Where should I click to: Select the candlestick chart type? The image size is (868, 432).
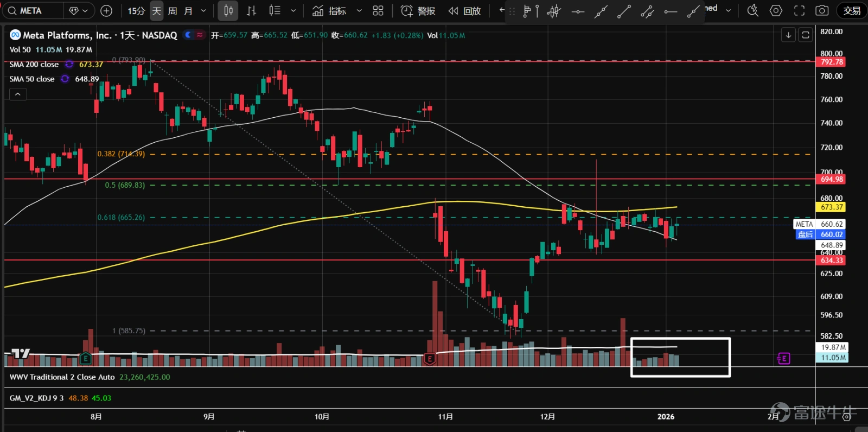(228, 10)
